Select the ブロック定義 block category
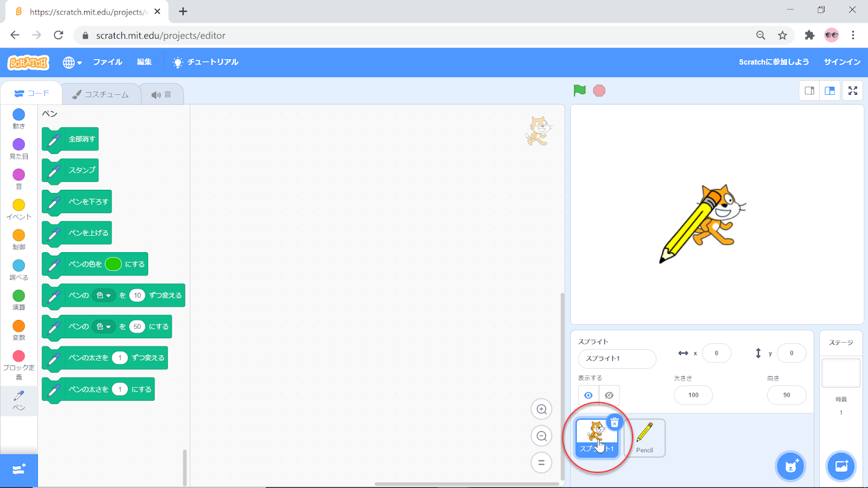This screenshot has width=868, height=488. (x=19, y=365)
